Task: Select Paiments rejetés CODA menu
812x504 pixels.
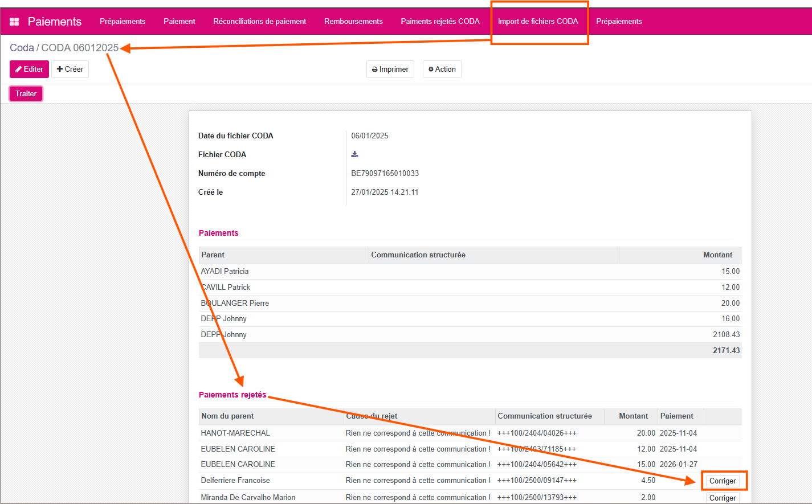Action: point(440,22)
